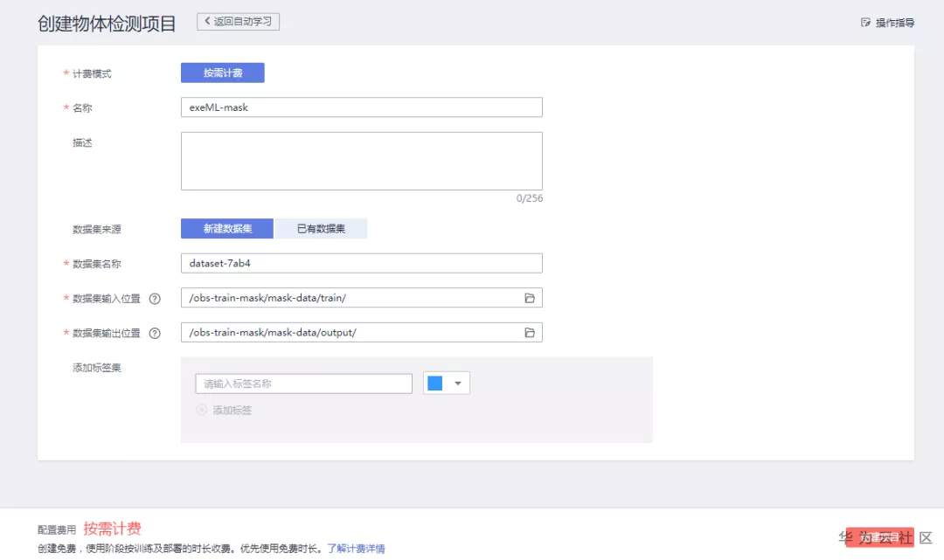Click the 操作指导 edit icon
Screen dimensions: 944x560
[x=865, y=23]
